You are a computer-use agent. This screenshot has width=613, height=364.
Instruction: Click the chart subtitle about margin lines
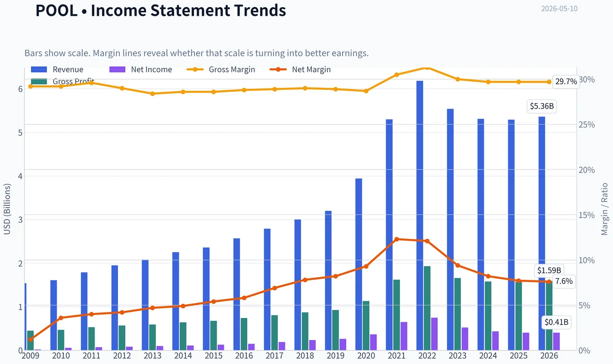point(196,53)
